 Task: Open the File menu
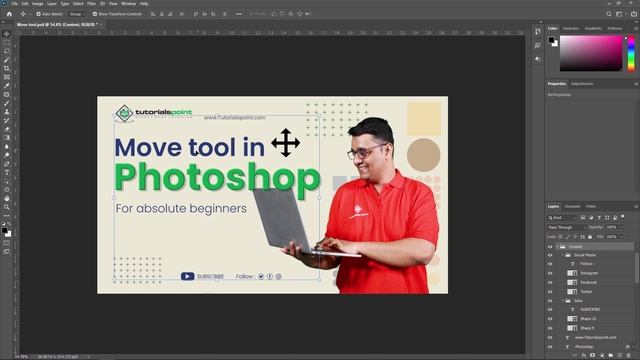point(15,4)
